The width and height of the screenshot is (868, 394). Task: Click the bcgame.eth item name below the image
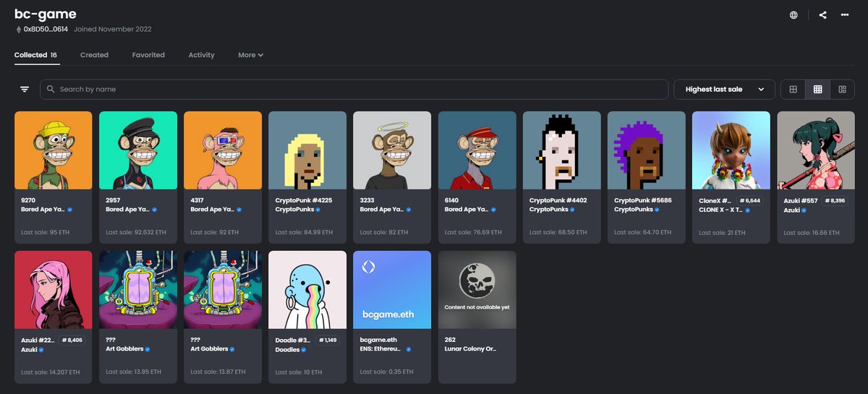pos(378,339)
